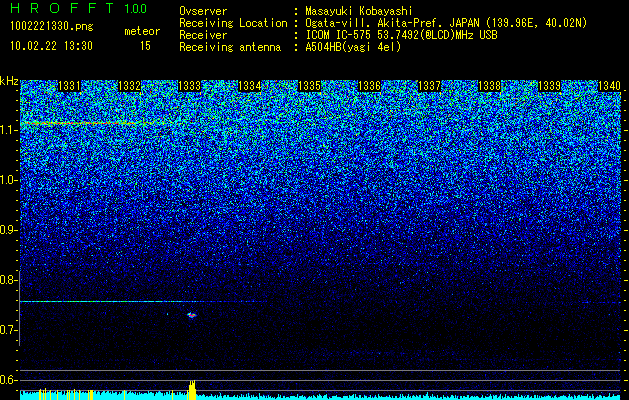Viewport: 629px width, 400px height.
Task: Click the kHz axis unit label
Action: (9, 81)
